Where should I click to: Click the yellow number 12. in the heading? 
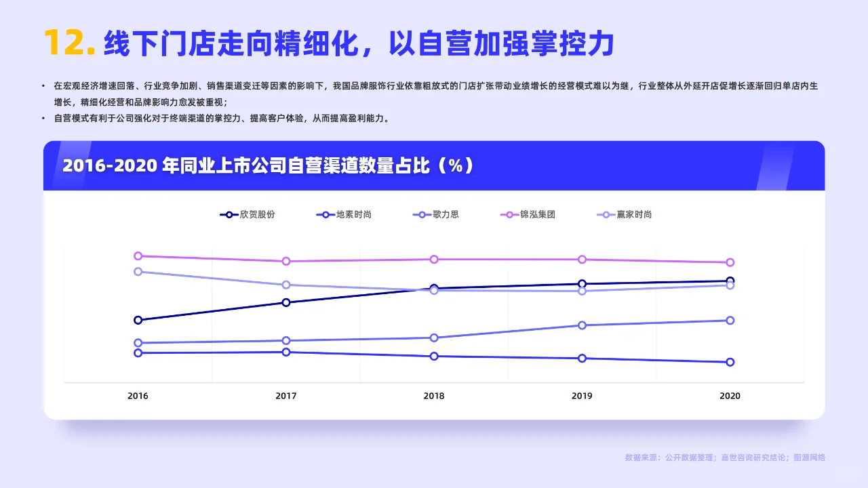69,44
